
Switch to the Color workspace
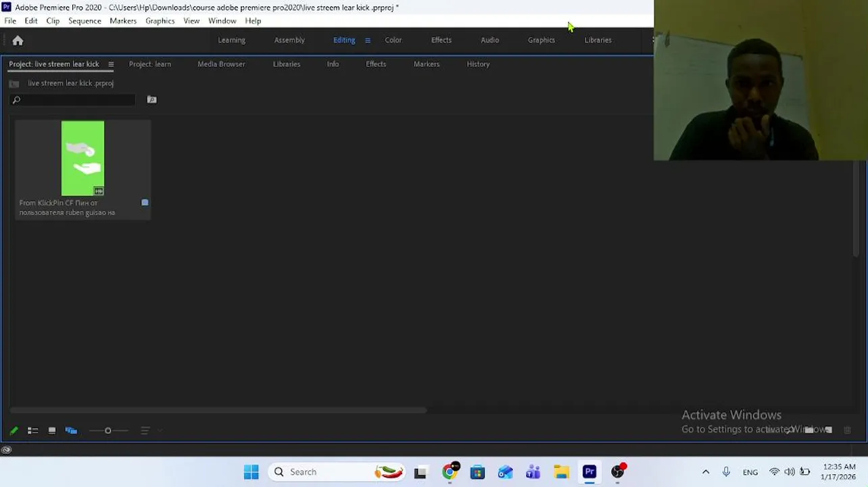click(393, 41)
